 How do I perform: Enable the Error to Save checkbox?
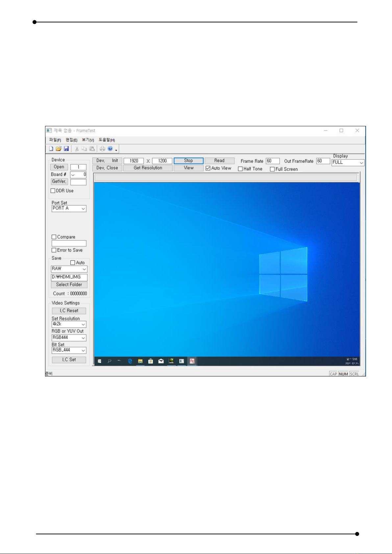click(x=54, y=250)
